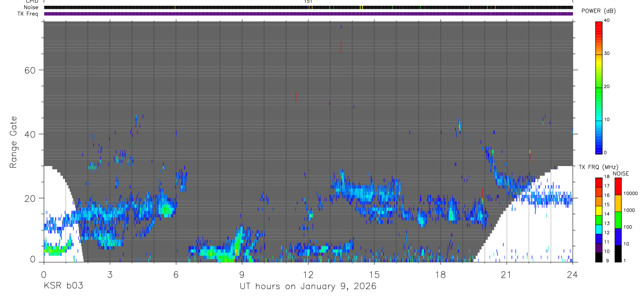Click the KSR b03 radar beam label
The image size is (644, 297).
pos(63,286)
